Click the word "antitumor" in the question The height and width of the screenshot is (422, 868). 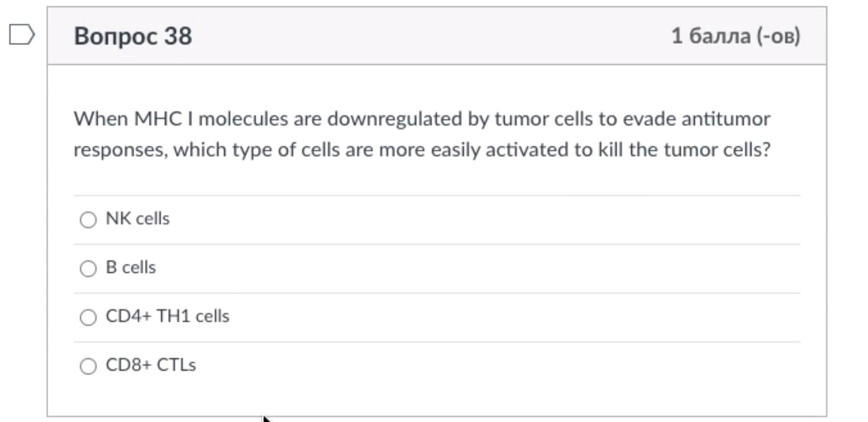pyautogui.click(x=726, y=119)
